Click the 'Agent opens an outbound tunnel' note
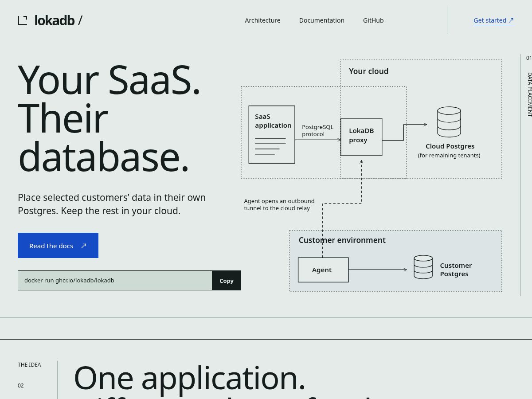The width and height of the screenshot is (532, 399). coord(279,204)
